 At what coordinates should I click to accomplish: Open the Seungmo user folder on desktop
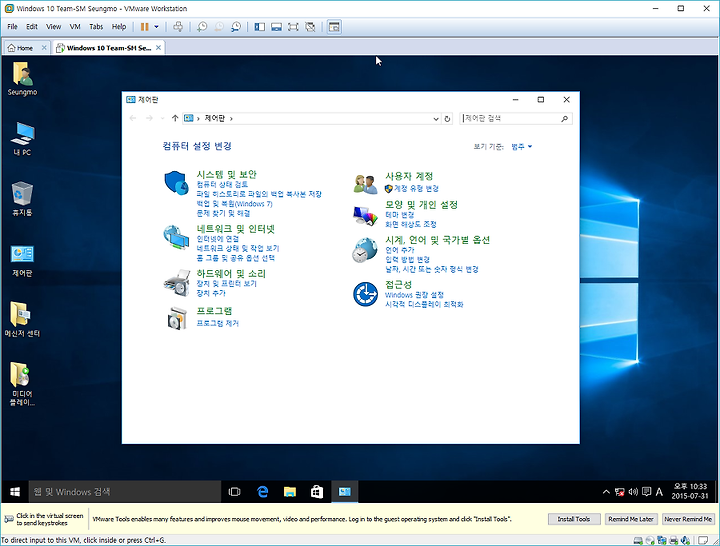[22, 79]
